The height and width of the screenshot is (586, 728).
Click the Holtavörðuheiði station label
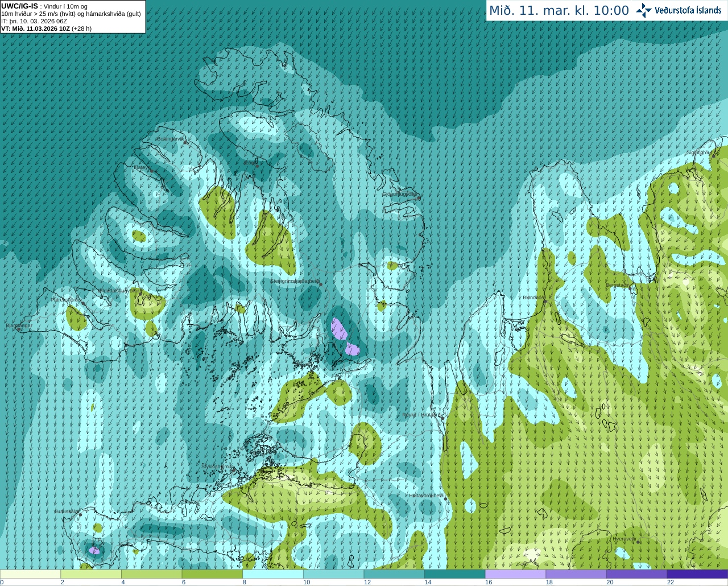pos(427,496)
